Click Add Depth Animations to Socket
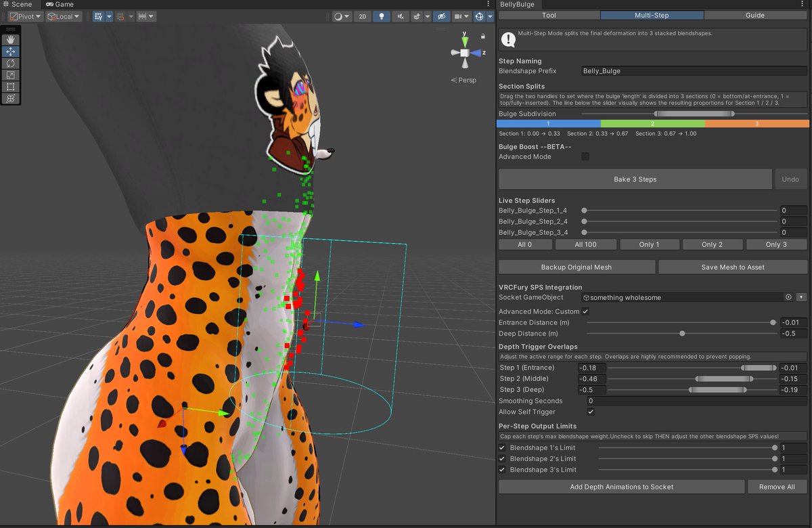Screen dimensions: 812x528 622,487
